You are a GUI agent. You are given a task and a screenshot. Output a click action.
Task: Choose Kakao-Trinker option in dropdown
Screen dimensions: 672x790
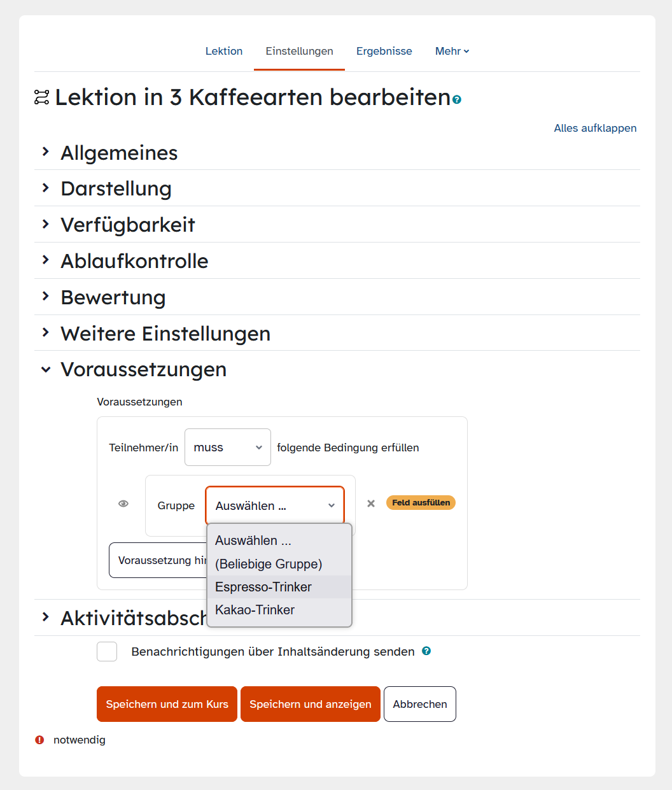click(x=255, y=610)
